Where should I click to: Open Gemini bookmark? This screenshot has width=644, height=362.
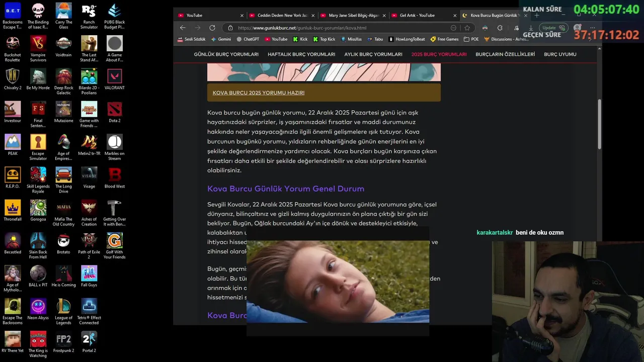(x=221, y=39)
